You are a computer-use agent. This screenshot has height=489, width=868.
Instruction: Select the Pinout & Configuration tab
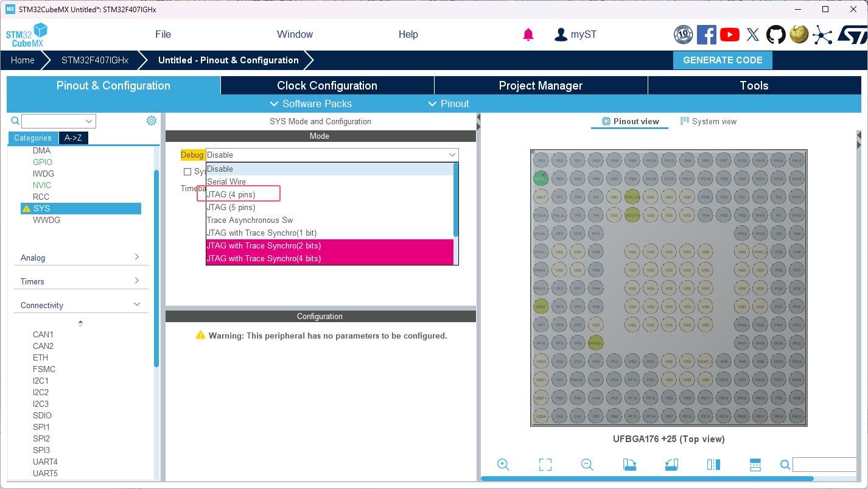click(x=113, y=85)
